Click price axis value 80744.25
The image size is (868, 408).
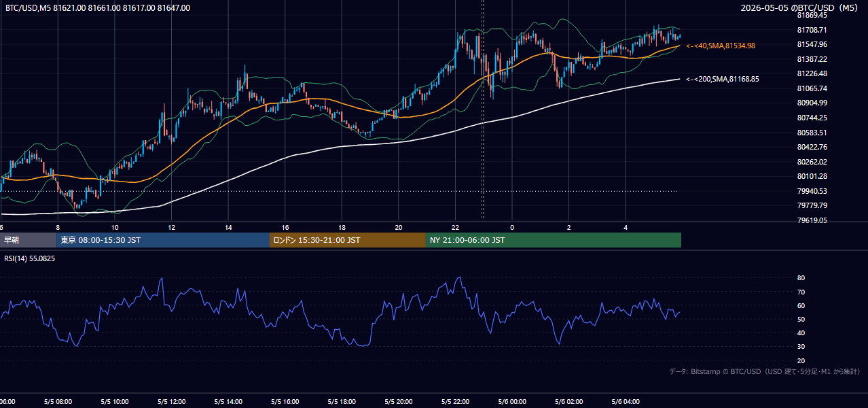click(812, 118)
